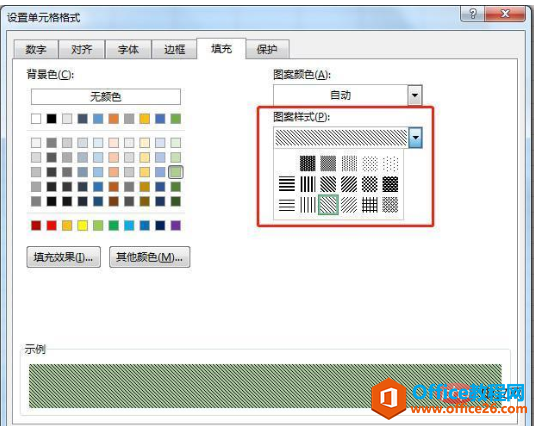Choose light blue in standard colors row

(x=129, y=225)
